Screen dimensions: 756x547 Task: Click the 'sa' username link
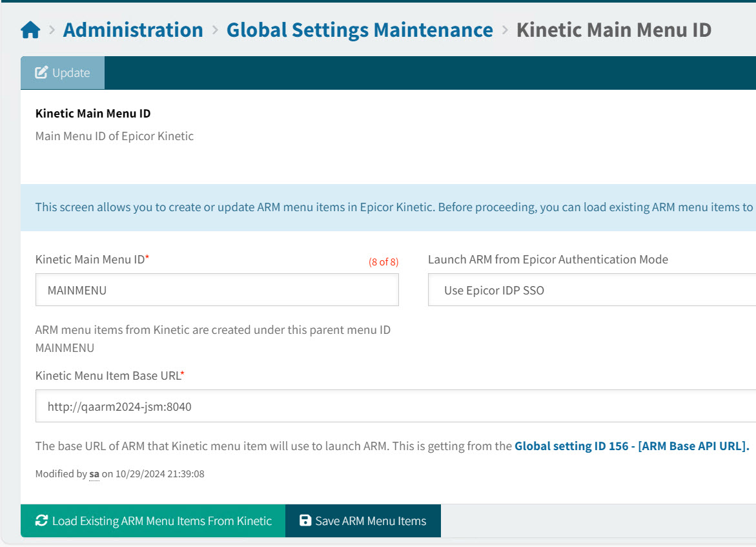pyautogui.click(x=94, y=473)
